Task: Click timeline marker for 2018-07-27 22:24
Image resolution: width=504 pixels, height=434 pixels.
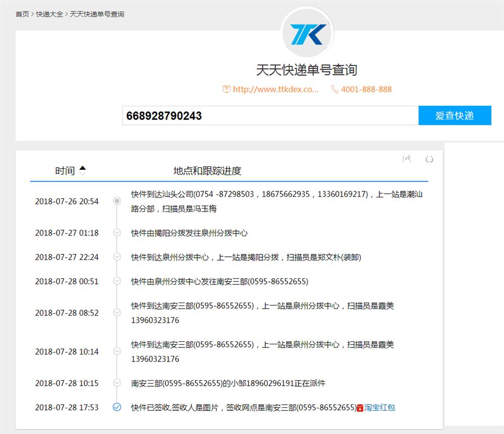Action: [117, 257]
